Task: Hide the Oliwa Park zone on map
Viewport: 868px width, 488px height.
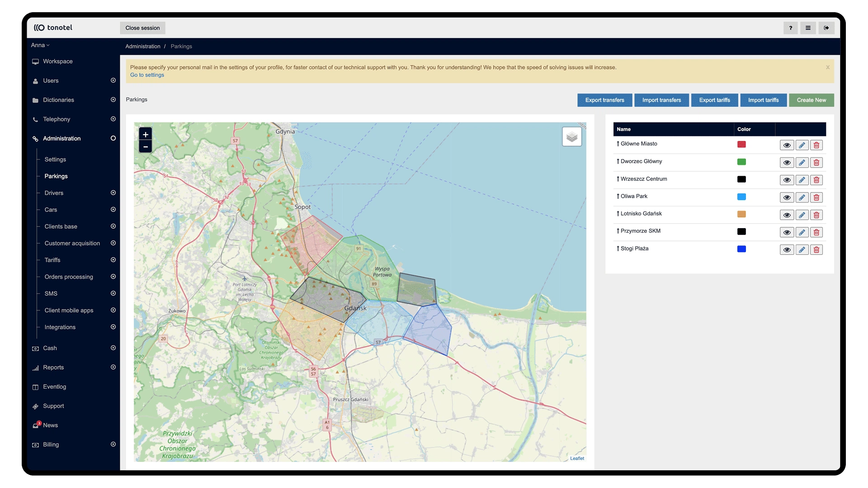Action: (x=787, y=197)
